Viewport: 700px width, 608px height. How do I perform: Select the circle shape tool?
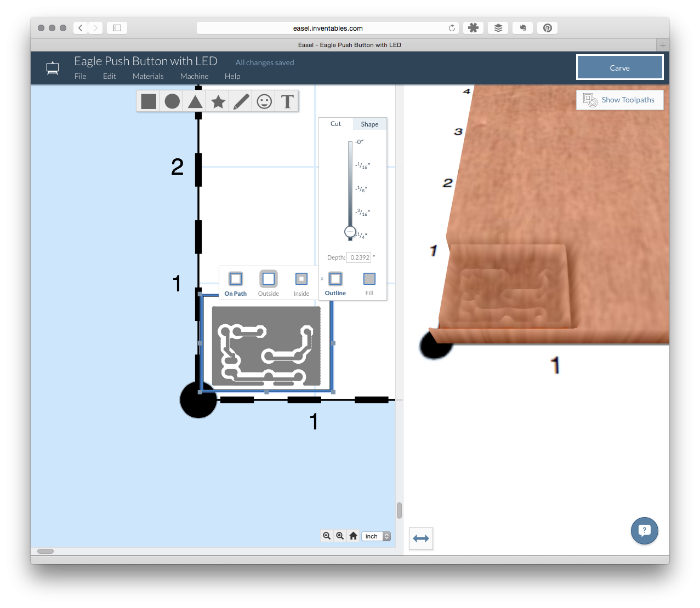coord(172,101)
